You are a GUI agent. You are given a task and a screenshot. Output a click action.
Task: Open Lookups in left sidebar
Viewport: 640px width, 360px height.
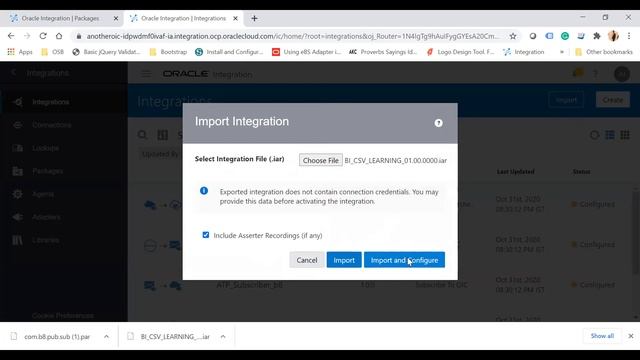coord(46,148)
